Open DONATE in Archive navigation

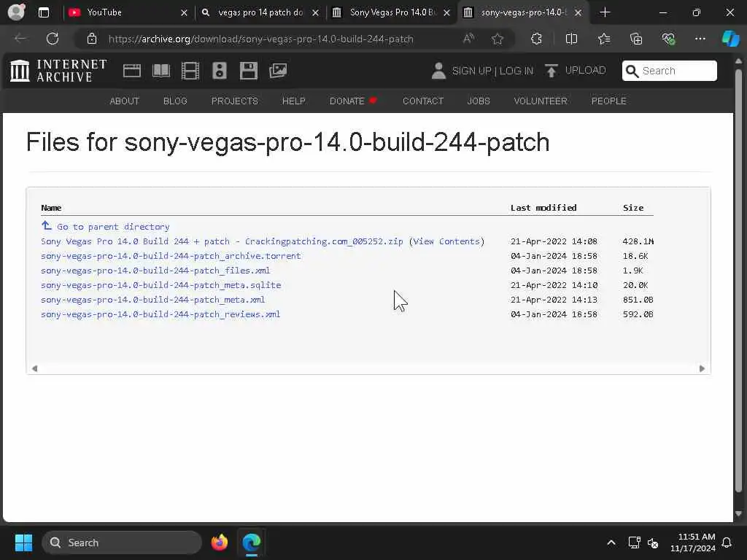(352, 101)
